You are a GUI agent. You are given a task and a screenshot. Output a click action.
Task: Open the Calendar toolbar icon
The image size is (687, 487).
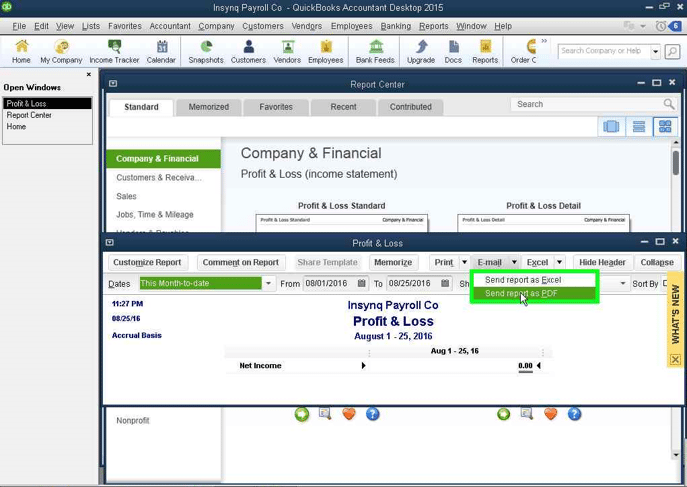(x=161, y=51)
